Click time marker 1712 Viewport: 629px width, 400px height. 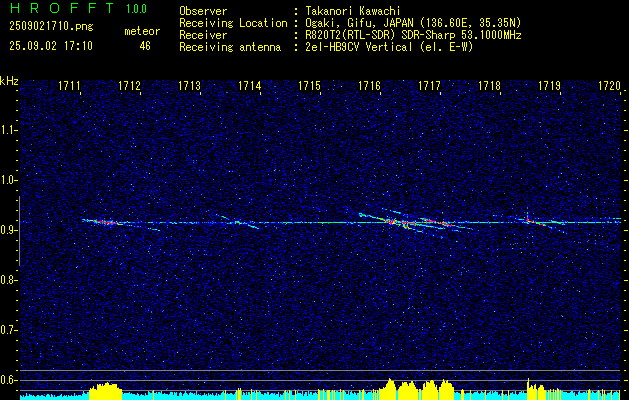pos(130,86)
